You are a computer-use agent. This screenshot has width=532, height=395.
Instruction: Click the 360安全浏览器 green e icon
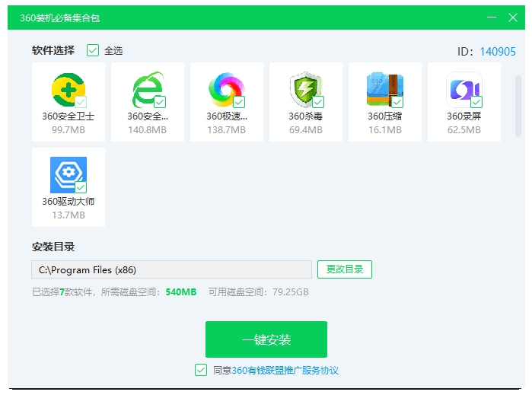tap(148, 90)
